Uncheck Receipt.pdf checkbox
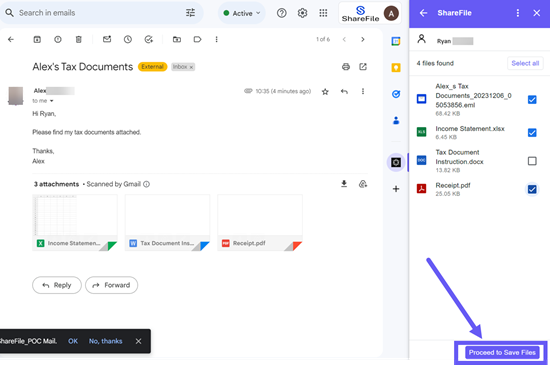This screenshot has width=550, height=365. 532,189
